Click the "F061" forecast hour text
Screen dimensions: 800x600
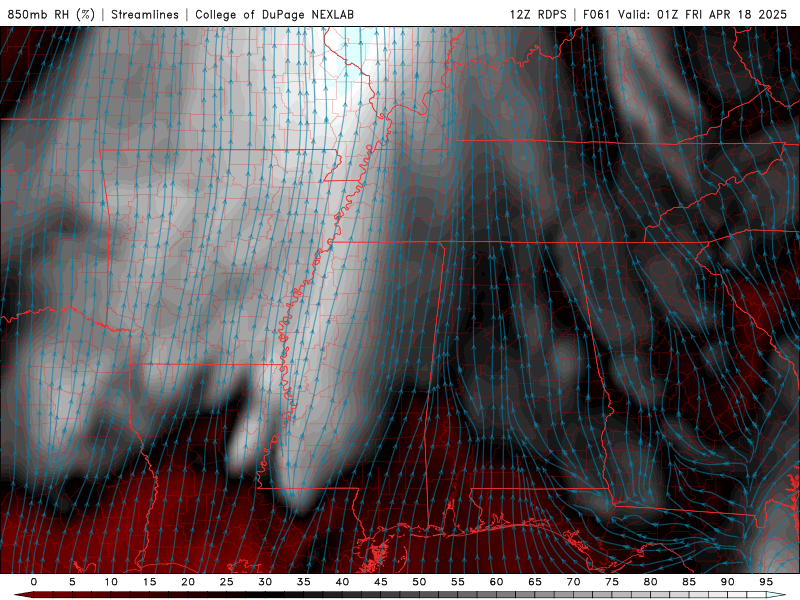coord(596,14)
